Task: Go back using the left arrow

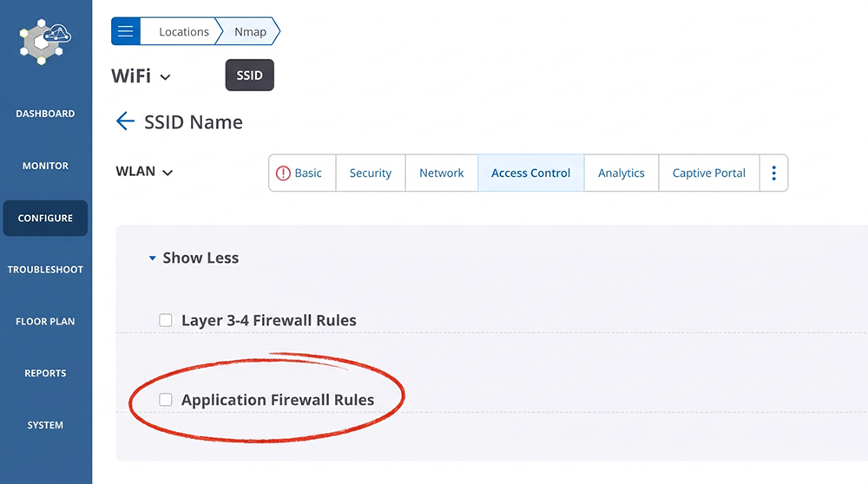Action: click(x=125, y=121)
